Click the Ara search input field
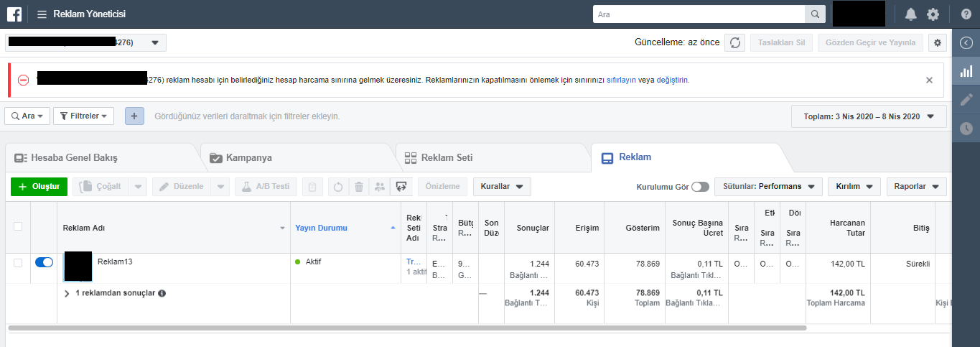This screenshot has height=347, width=980. pos(699,14)
